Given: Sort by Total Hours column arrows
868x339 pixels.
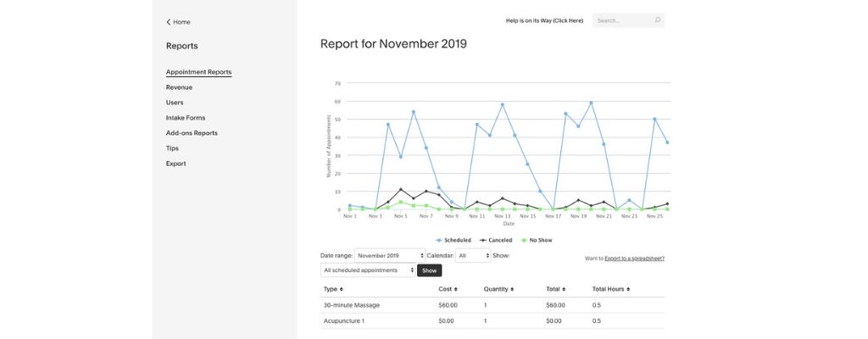Looking at the screenshot, I should pyautogui.click(x=628, y=289).
